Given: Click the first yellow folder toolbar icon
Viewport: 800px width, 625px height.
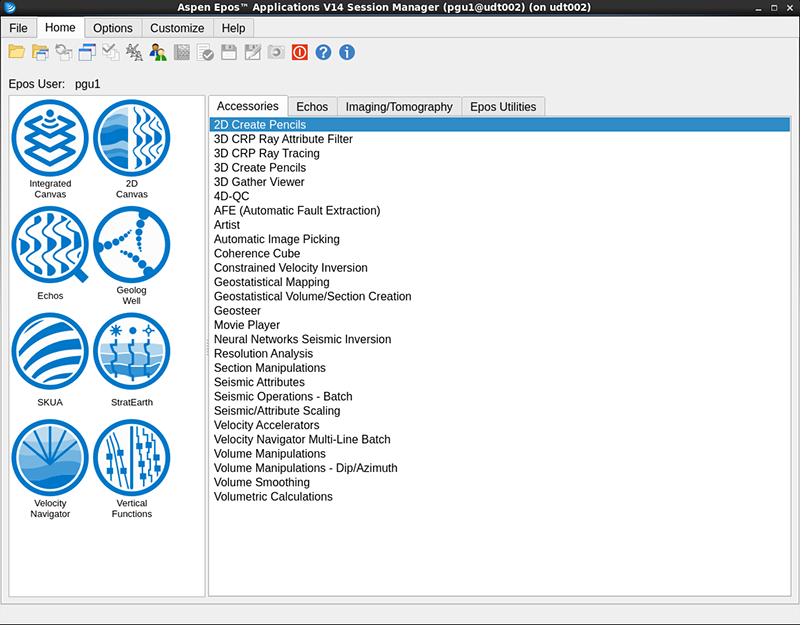Looking at the screenshot, I should point(17,52).
